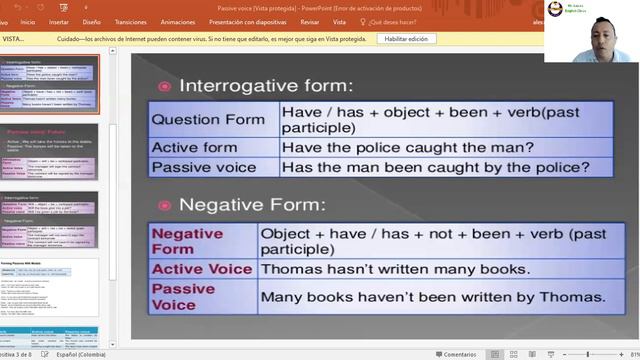
Task: Click 'Negative Form:' heading text
Action: click(x=252, y=204)
